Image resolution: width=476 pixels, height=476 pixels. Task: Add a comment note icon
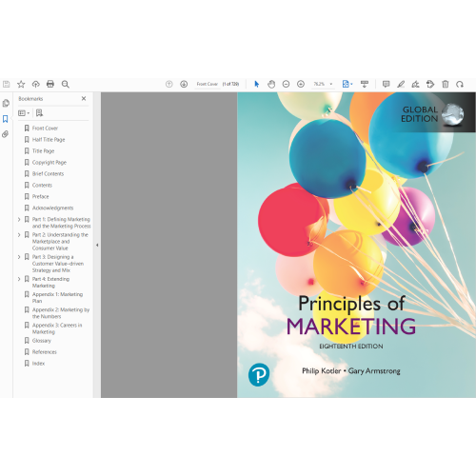click(386, 84)
